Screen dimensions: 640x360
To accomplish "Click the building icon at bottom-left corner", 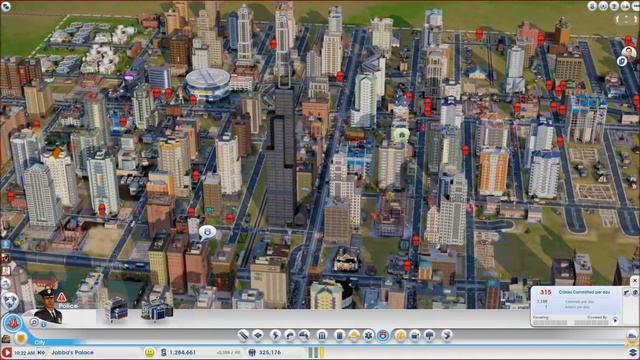I will (6, 339).
